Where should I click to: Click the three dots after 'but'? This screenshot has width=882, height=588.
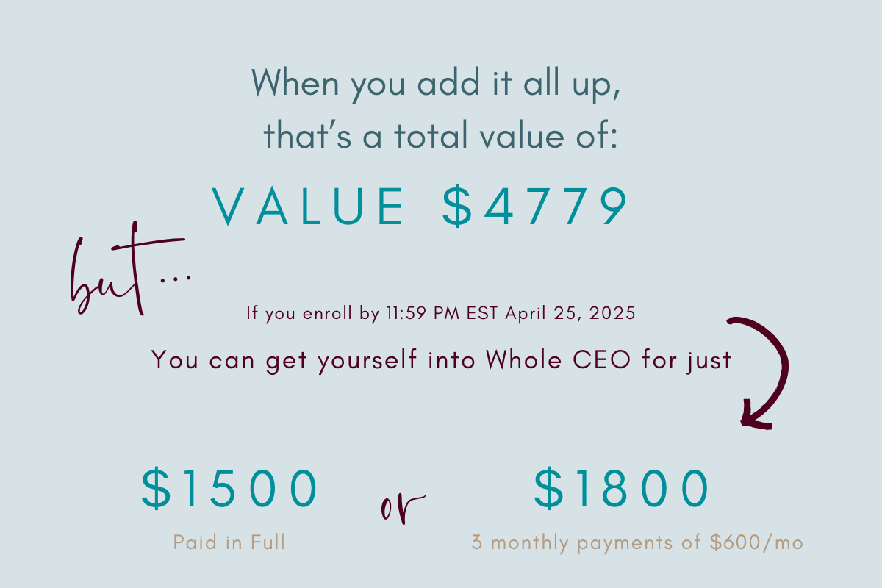click(178, 277)
